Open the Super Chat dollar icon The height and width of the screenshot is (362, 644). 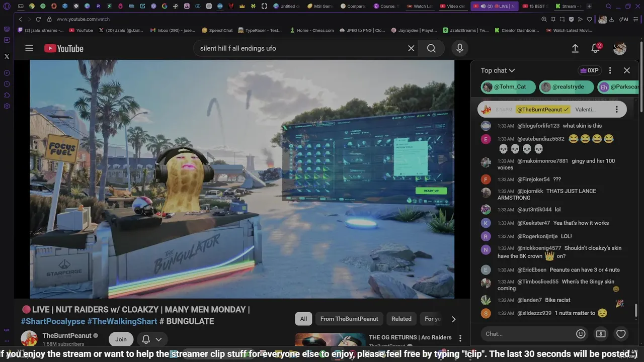[601, 334]
